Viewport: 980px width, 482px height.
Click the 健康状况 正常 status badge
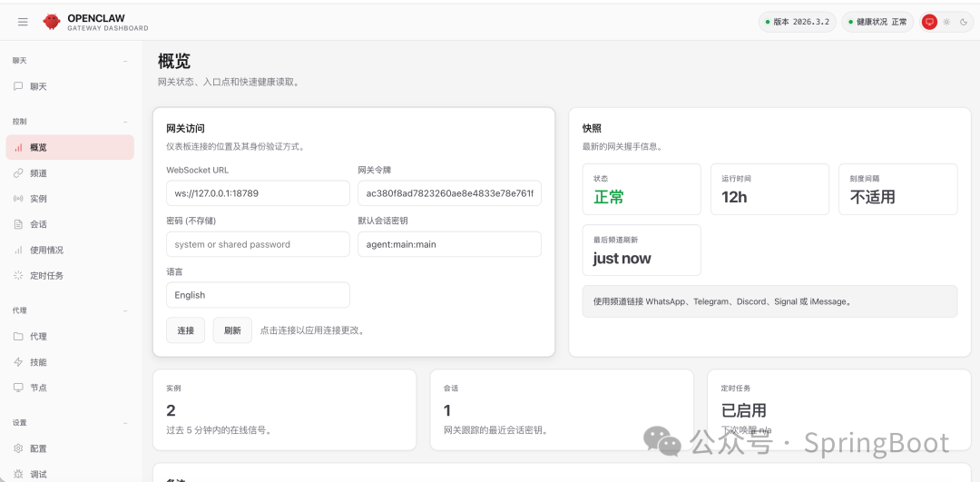point(877,22)
